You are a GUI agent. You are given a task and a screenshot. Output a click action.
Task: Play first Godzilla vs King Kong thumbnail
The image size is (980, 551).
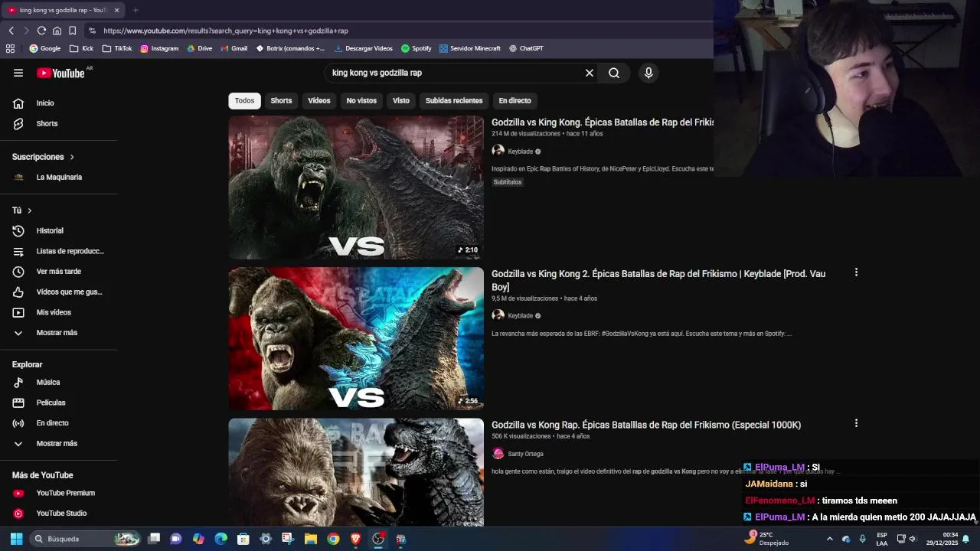click(356, 187)
